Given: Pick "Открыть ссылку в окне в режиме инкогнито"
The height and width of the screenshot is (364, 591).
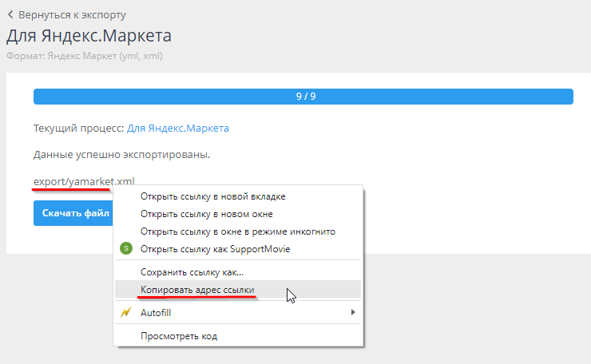Looking at the screenshot, I should pos(237,231).
